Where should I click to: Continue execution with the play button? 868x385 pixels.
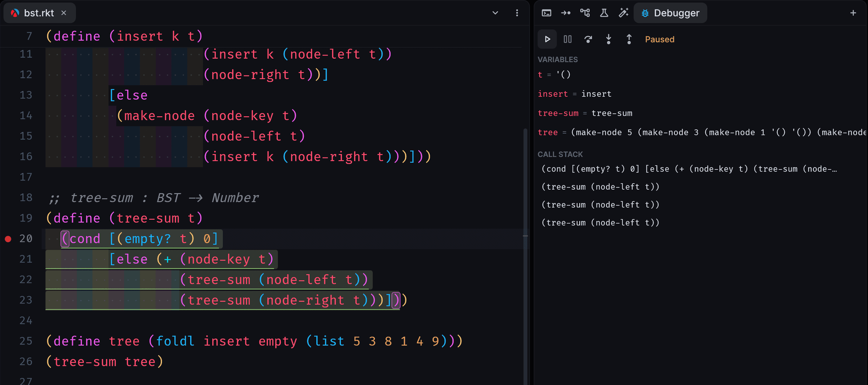tap(547, 39)
